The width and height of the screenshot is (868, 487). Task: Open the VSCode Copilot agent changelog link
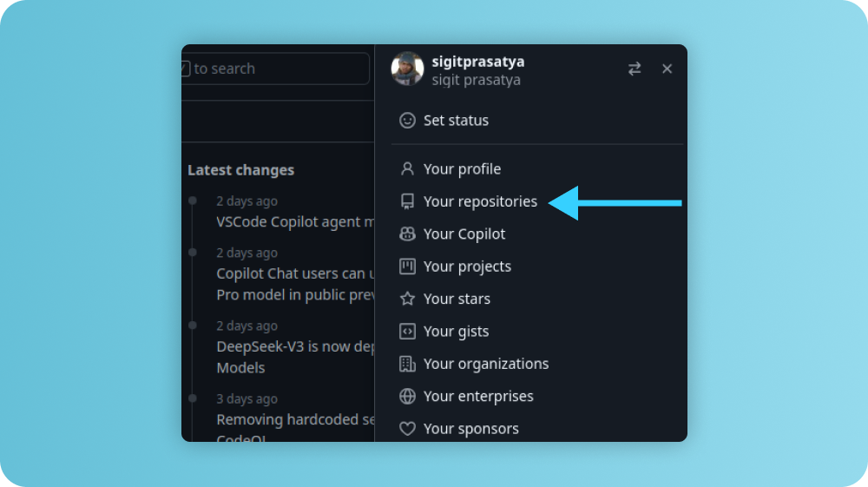tap(295, 221)
